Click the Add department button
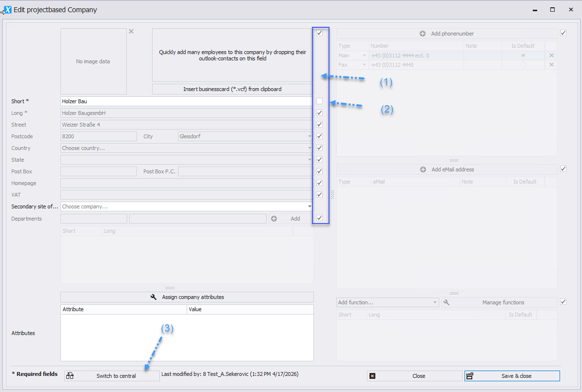 tap(291, 219)
